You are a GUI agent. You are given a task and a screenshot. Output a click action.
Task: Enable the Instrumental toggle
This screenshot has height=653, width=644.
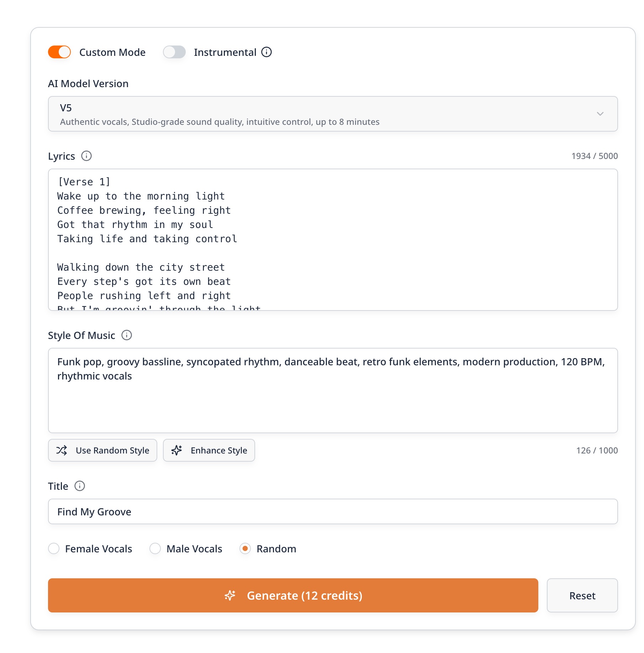(174, 52)
